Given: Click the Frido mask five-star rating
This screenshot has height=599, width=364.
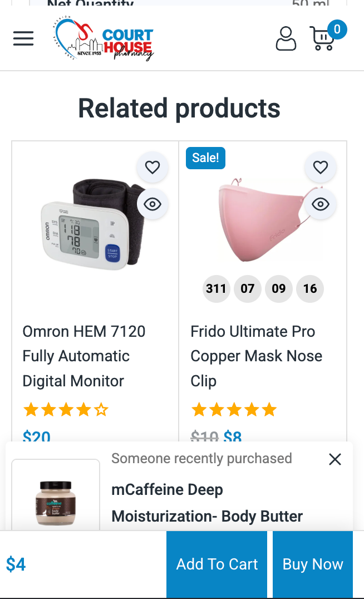Looking at the screenshot, I should [x=234, y=411].
